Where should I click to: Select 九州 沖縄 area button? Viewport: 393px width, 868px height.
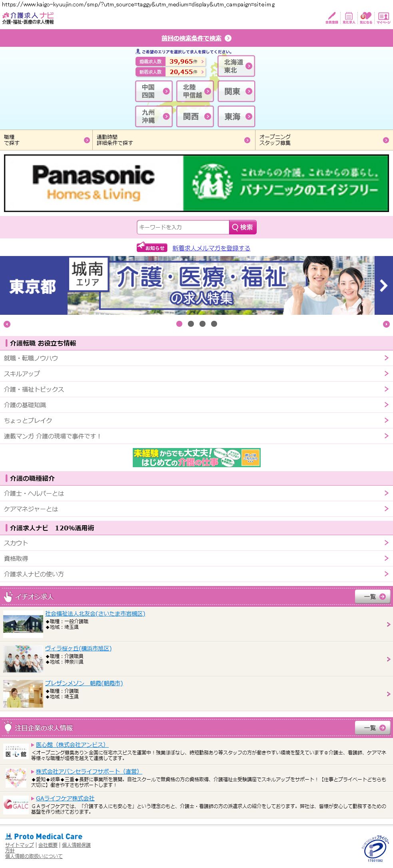[x=154, y=116]
